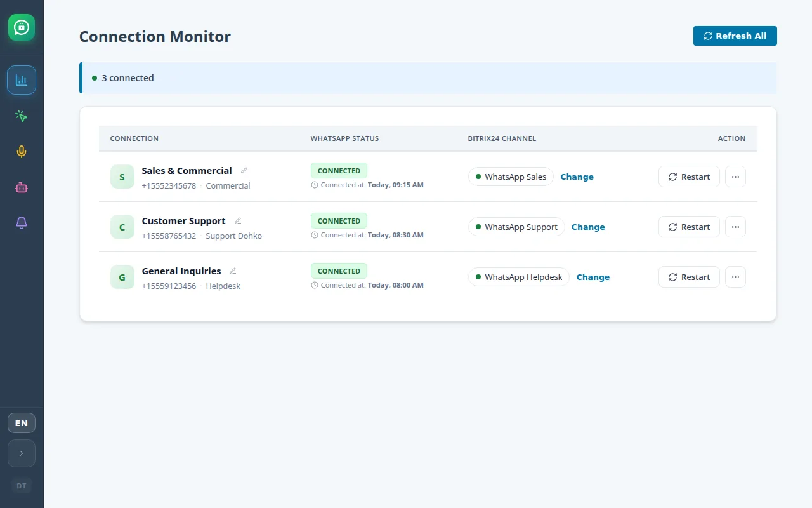Click the C avatar of Customer Support
Viewport: 812px width, 508px height.
point(122,227)
